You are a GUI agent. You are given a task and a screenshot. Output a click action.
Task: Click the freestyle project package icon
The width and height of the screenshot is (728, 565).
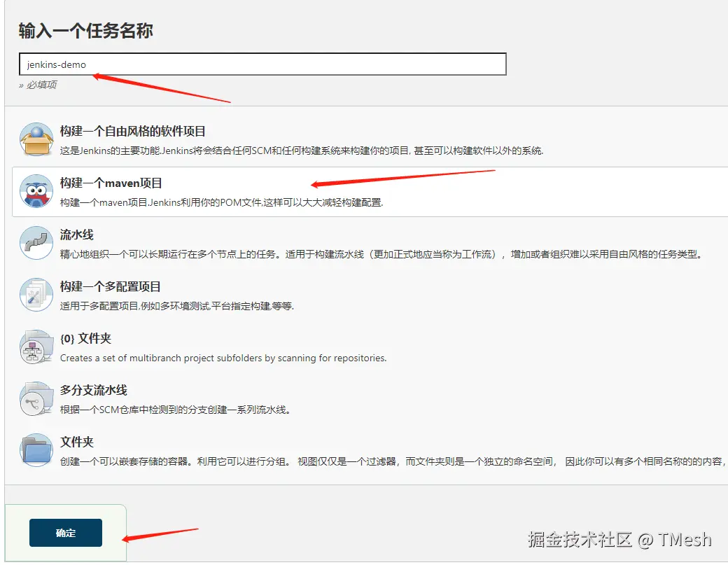[36, 140]
